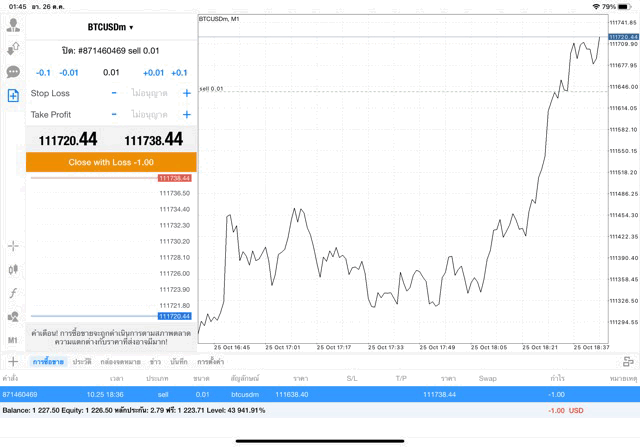This screenshot has width=640, height=447.
Task: Tap the Stop Loss value field
Action: pyautogui.click(x=150, y=93)
